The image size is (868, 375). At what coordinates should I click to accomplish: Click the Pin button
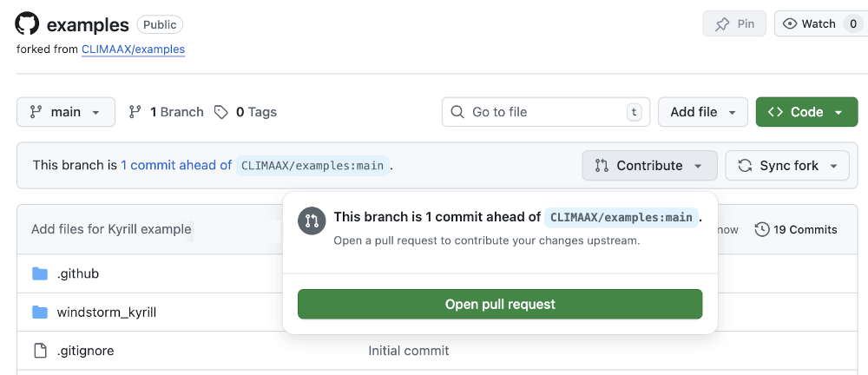tap(734, 24)
